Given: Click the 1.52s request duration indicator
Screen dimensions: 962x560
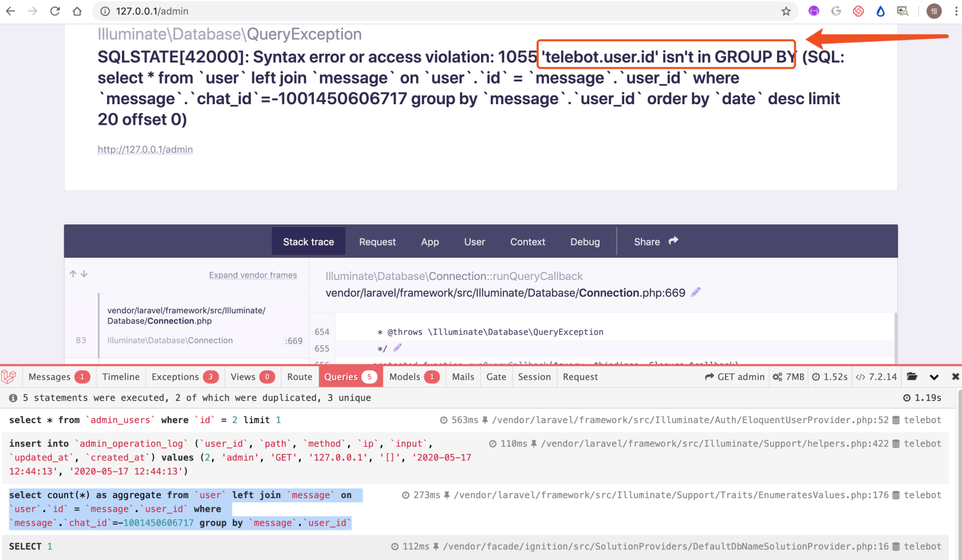Looking at the screenshot, I should pos(830,377).
